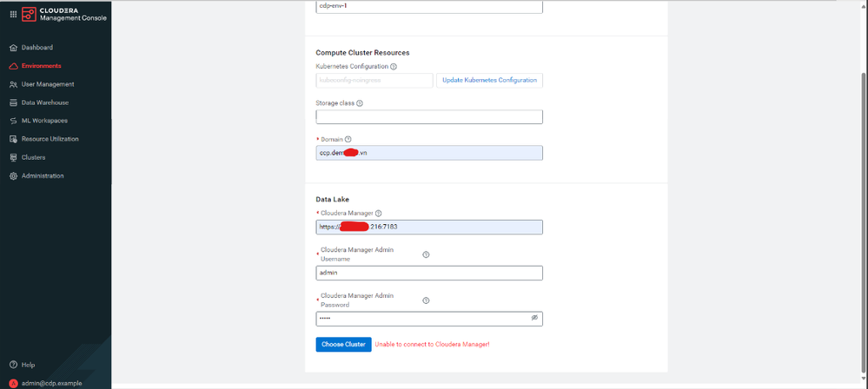Click the admin user avatar icon
The width and height of the screenshot is (868, 389).
13,384
